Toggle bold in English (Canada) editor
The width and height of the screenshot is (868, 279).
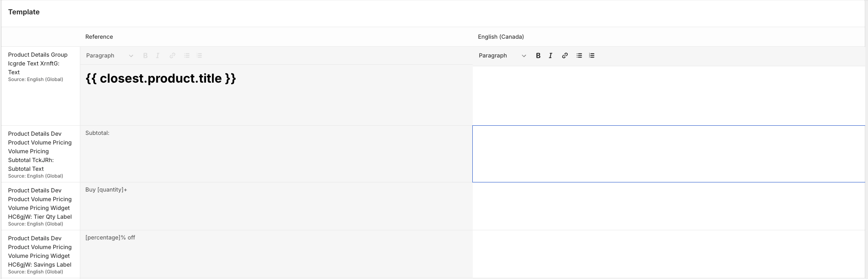click(538, 55)
